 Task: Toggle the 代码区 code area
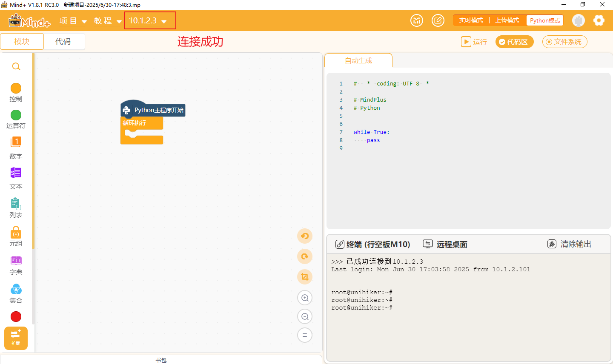(514, 42)
